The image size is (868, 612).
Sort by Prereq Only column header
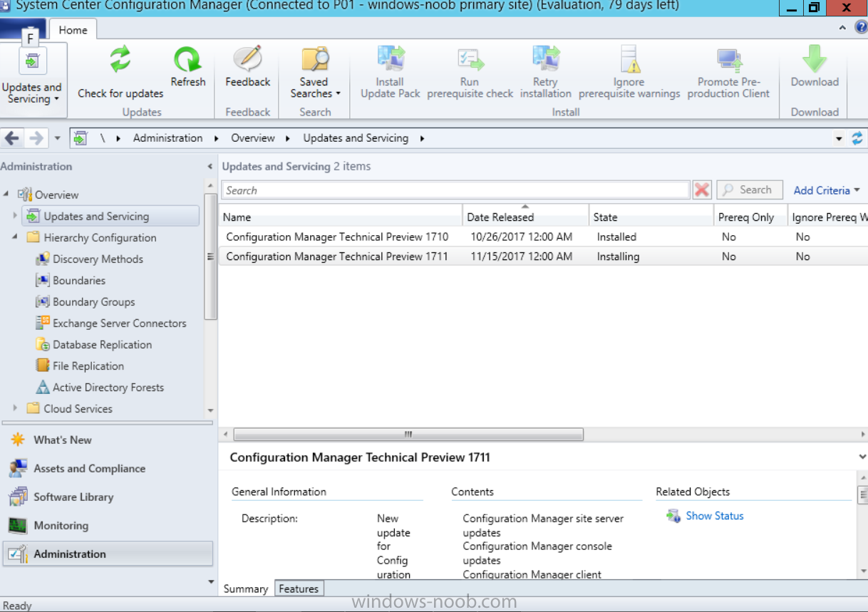pos(751,217)
